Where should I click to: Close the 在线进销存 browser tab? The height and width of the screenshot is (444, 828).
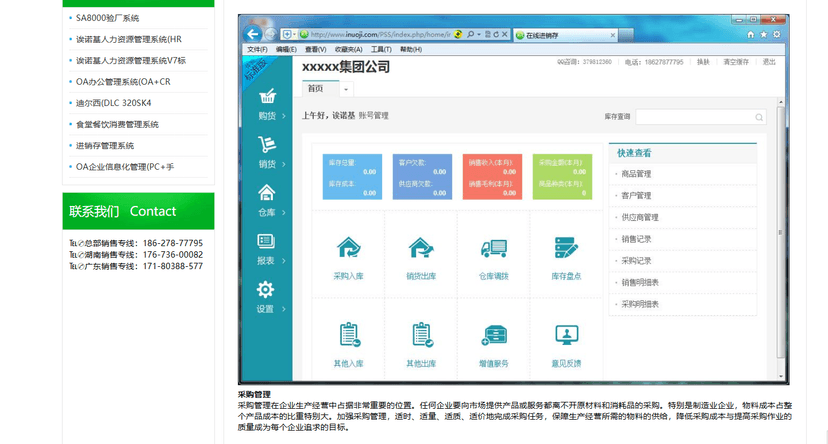coord(613,35)
